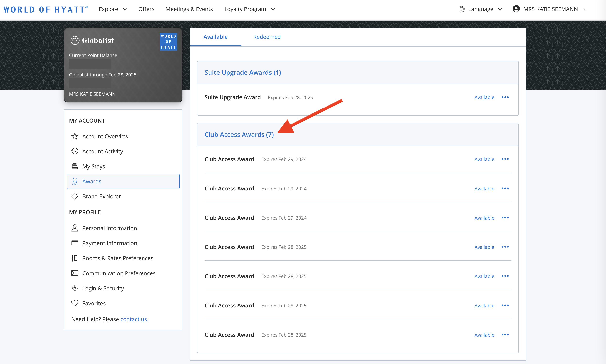Viewport: 606px width, 364px height.
Task: Click the Account Activity clock icon
Action: [x=75, y=151]
